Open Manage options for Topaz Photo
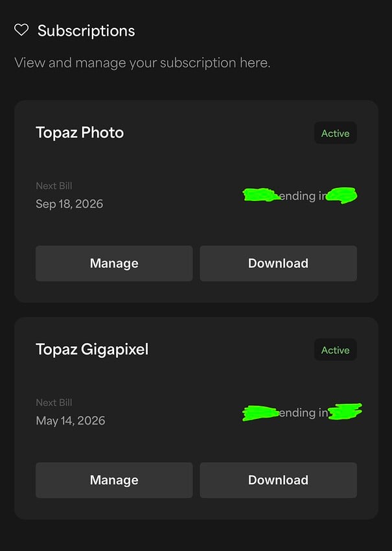 click(x=113, y=263)
